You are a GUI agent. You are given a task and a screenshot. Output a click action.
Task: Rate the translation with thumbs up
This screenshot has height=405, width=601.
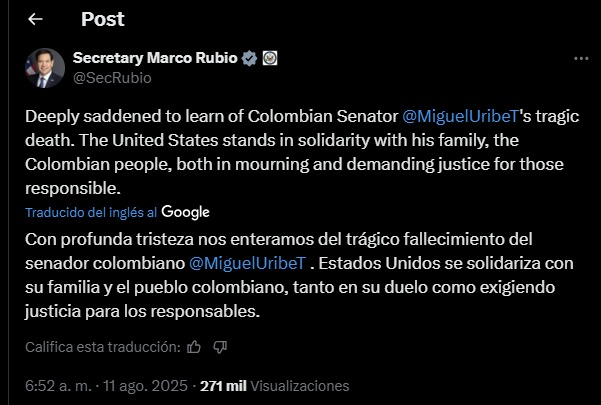[x=195, y=347]
